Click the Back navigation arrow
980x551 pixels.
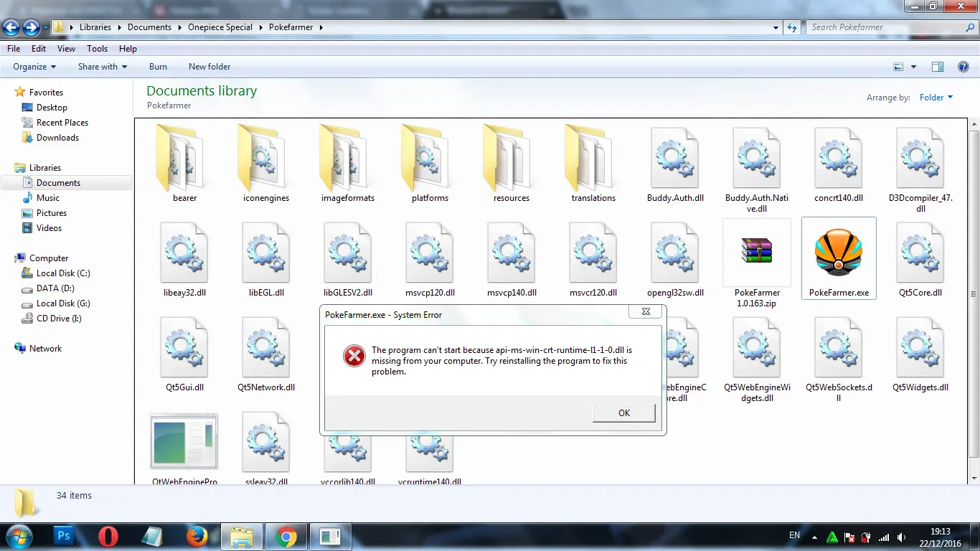[11, 28]
